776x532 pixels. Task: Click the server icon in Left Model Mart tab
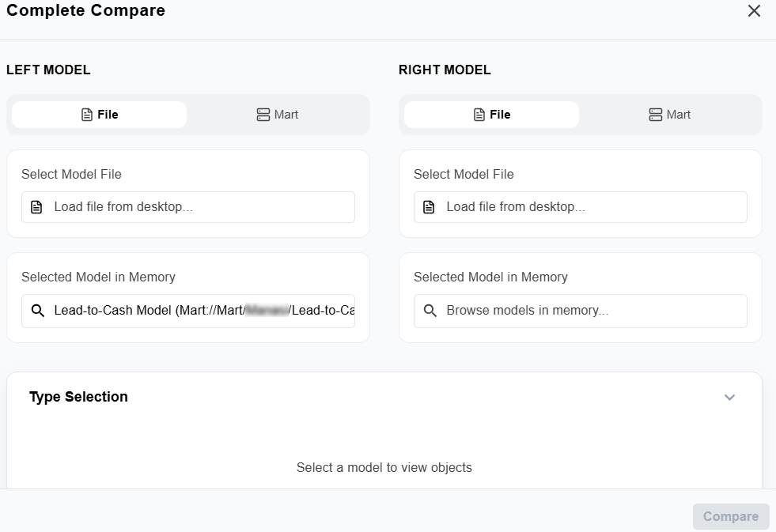(263, 115)
